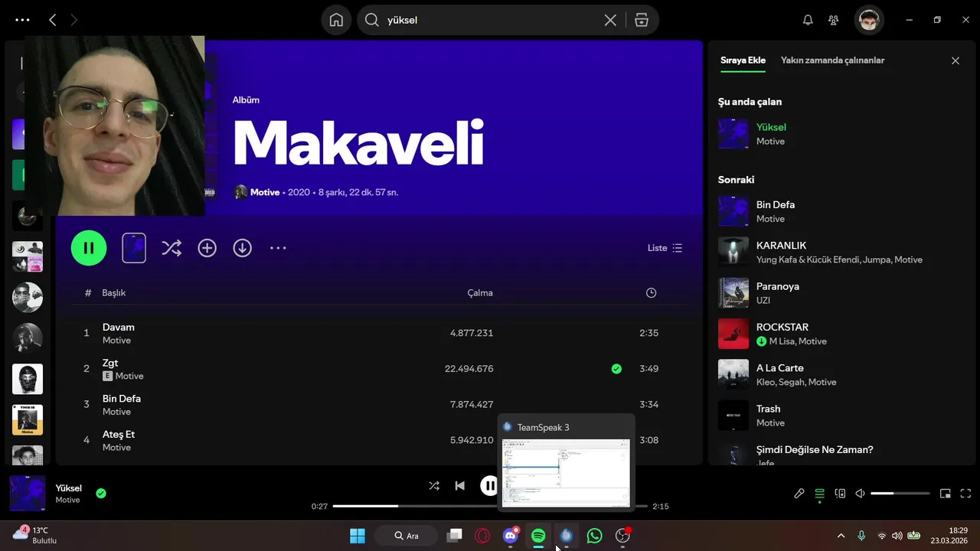Open Friend Activity icon

834,20
